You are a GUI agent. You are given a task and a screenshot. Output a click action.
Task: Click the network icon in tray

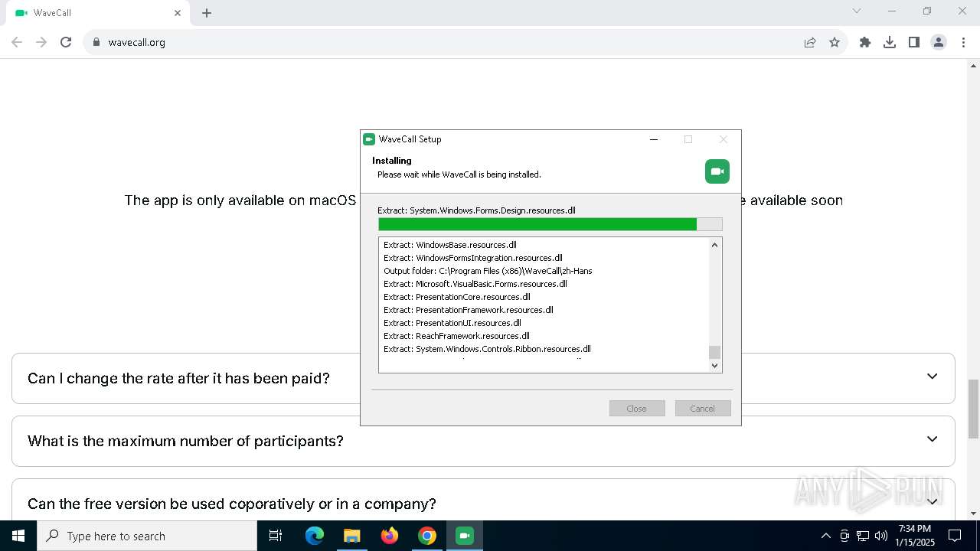pos(863,536)
